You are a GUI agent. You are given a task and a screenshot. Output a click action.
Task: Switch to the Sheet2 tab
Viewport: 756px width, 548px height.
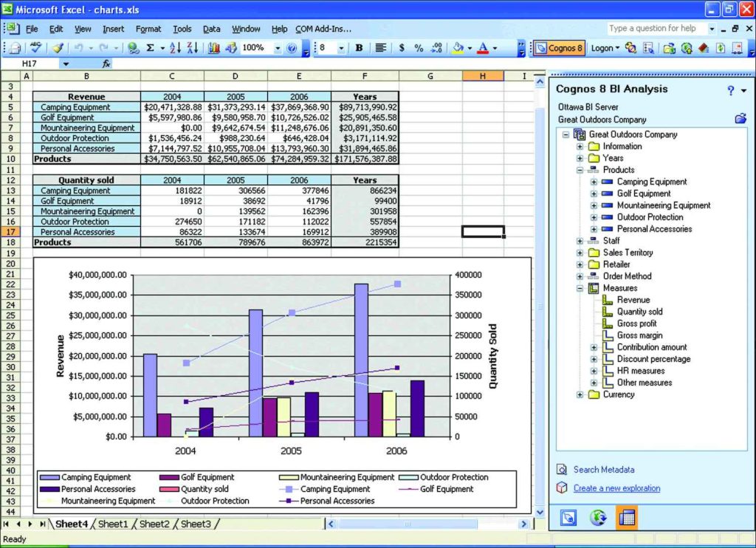click(154, 524)
